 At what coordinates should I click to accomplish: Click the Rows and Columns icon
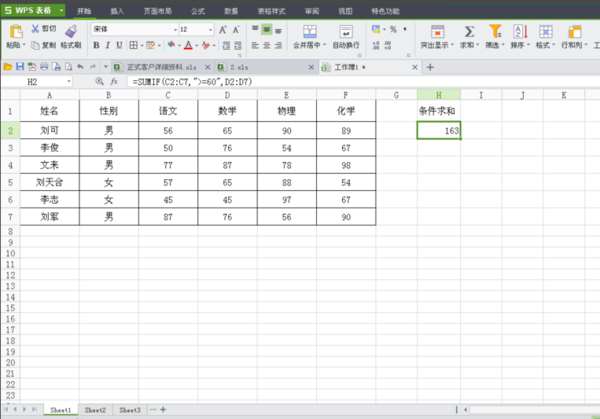(574, 32)
